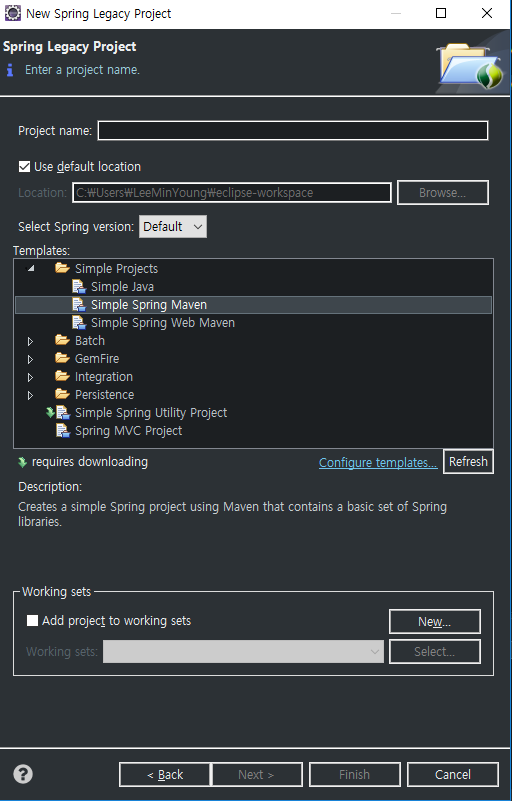
Task: Expand the Batch folder
Action: click(x=30, y=341)
